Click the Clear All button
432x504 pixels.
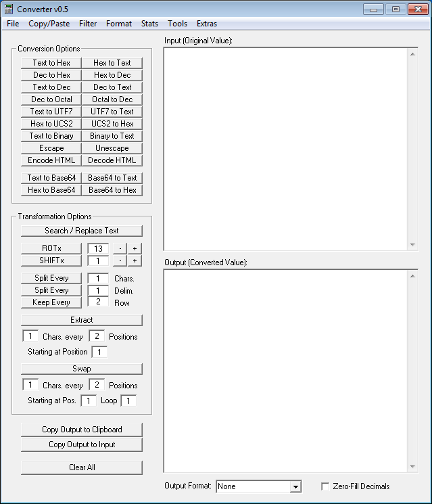click(x=82, y=467)
